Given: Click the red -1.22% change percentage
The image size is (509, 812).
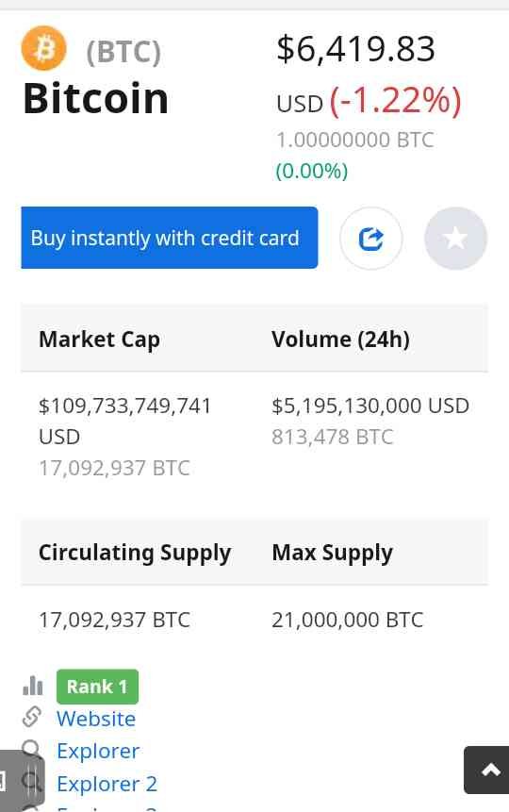Looking at the screenshot, I should pos(395,101).
